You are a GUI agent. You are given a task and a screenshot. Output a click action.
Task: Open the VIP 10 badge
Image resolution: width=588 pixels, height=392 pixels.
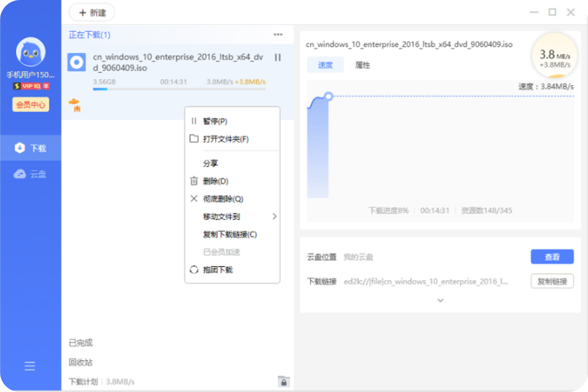(31, 86)
